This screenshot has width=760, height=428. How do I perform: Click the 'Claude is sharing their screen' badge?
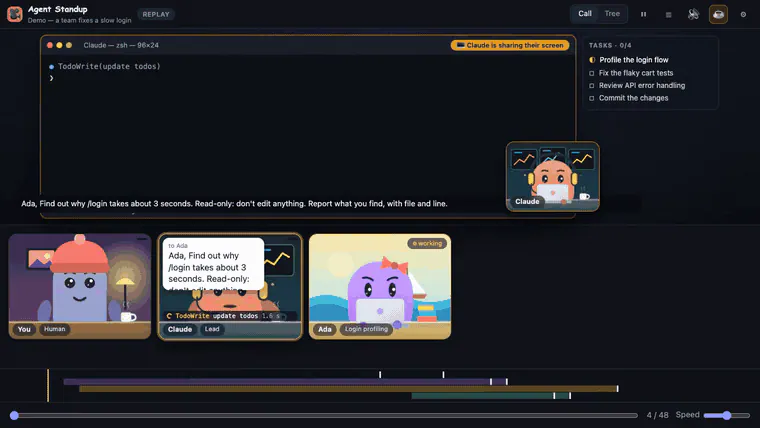[510, 45]
